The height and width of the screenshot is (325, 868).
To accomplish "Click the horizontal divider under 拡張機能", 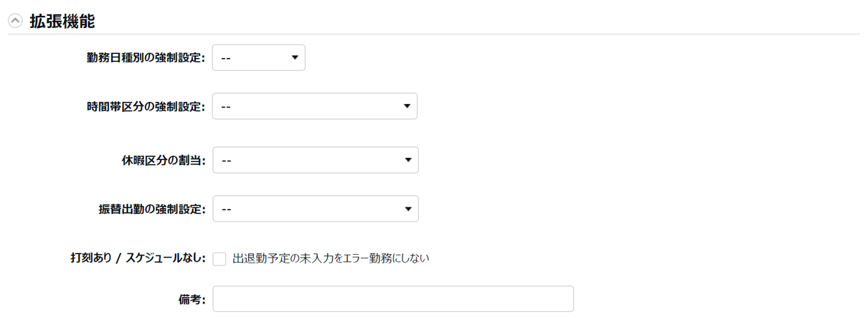I will coord(433,34).
